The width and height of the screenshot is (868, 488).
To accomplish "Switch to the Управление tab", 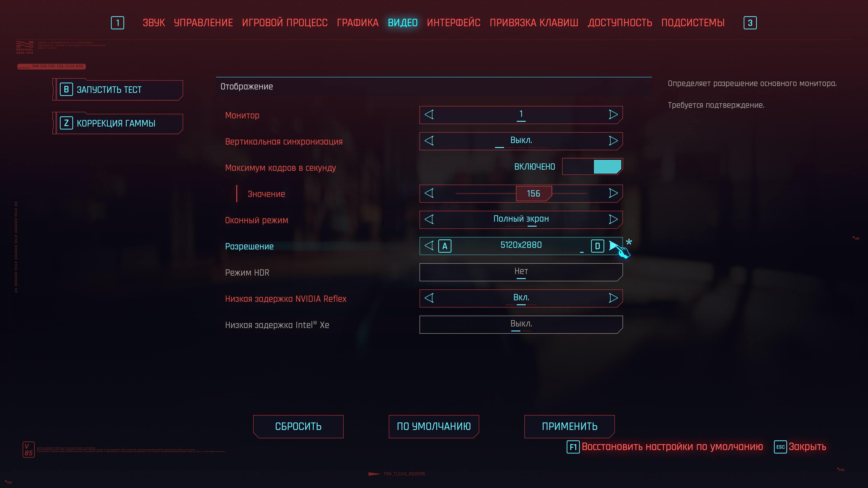I will pyautogui.click(x=203, y=23).
